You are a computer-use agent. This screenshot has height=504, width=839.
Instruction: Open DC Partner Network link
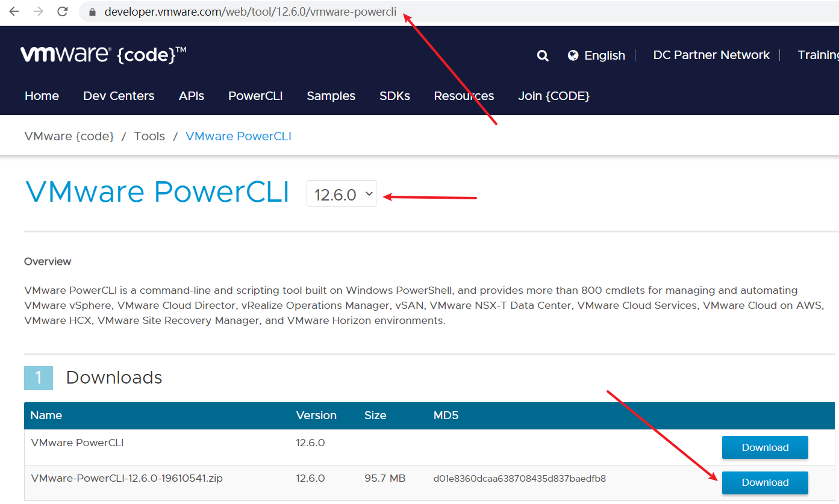711,55
